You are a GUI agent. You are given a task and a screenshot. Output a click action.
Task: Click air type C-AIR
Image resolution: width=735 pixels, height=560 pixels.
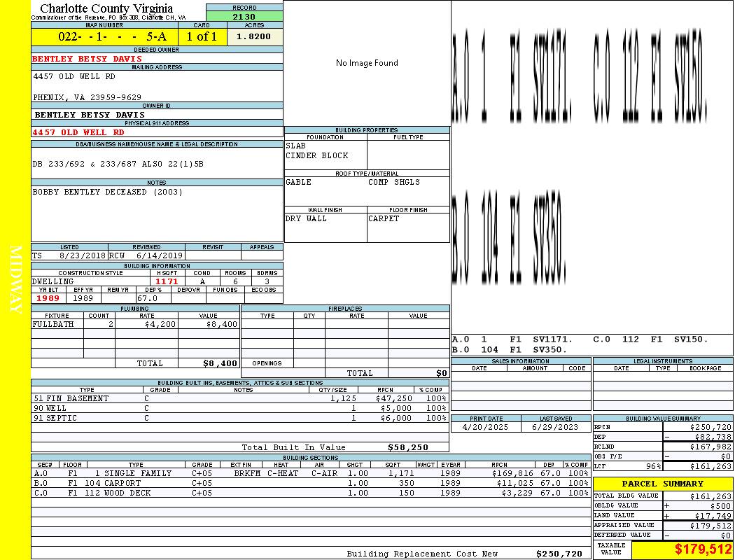tap(324, 473)
